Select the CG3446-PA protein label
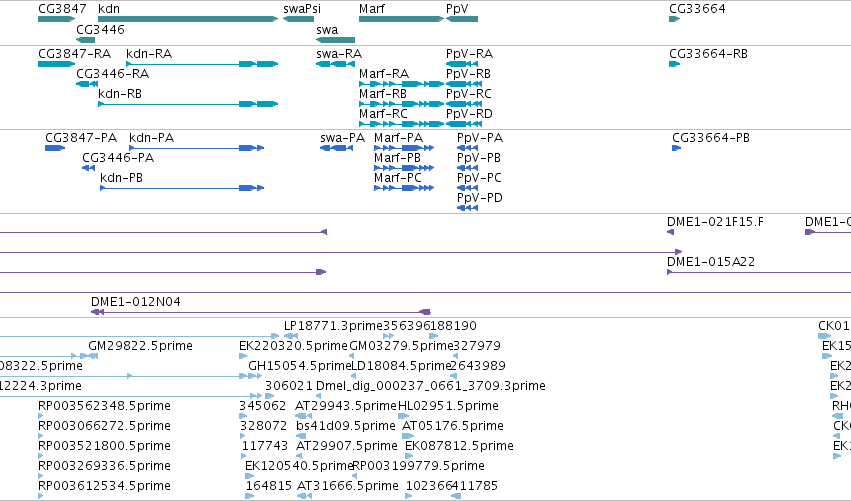The image size is (851, 501). click(x=118, y=158)
